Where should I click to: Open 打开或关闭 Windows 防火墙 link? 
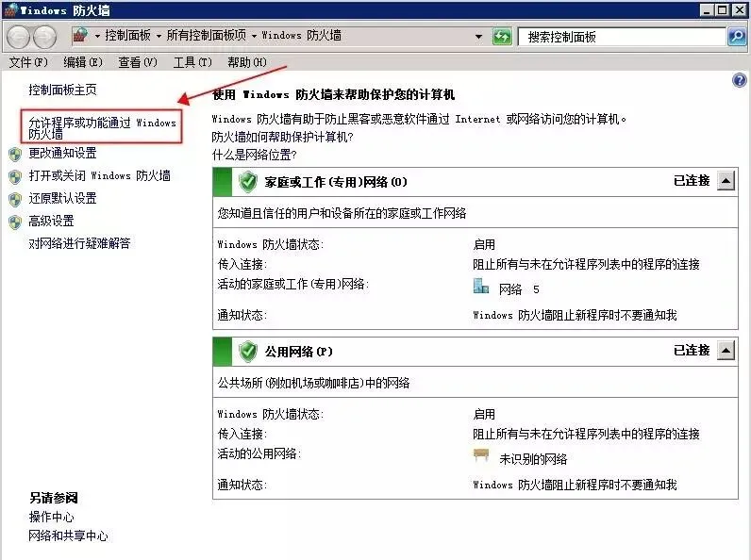pyautogui.click(x=100, y=175)
